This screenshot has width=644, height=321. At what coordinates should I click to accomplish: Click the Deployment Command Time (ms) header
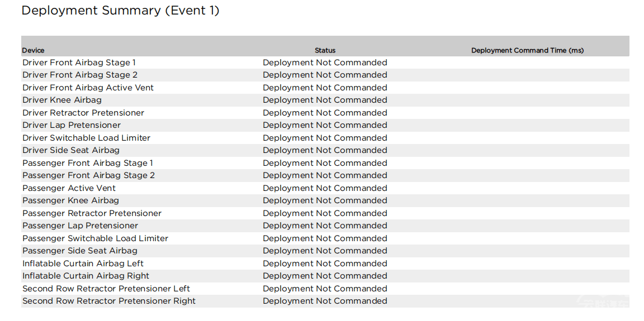click(x=527, y=50)
